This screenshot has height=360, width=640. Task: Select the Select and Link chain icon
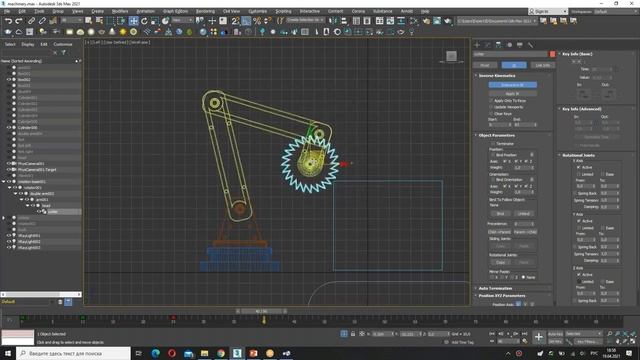click(x=31, y=20)
